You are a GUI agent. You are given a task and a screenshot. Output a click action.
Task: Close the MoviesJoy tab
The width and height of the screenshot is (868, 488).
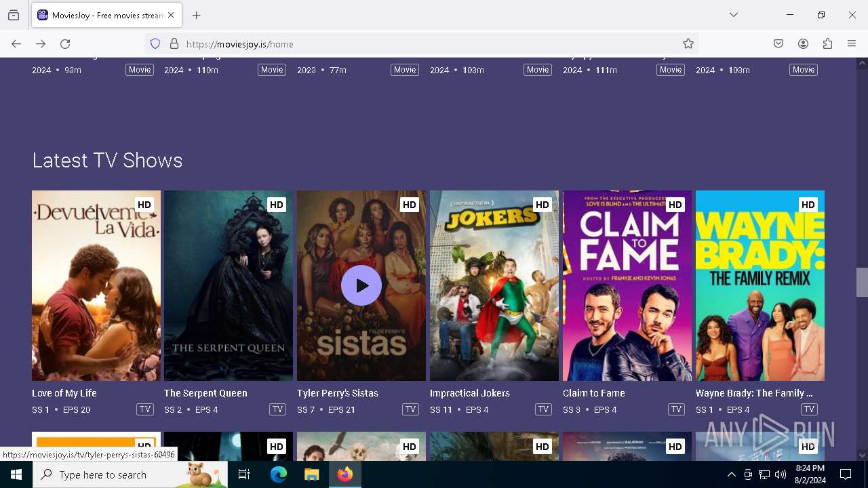tap(171, 15)
